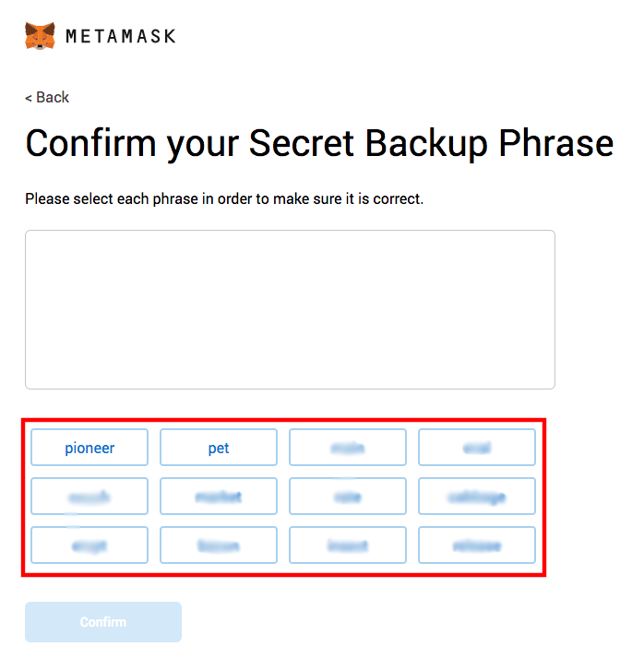Viewport: 644px width, 659px height.
Task: Go back using the Back link
Action: coord(47,98)
